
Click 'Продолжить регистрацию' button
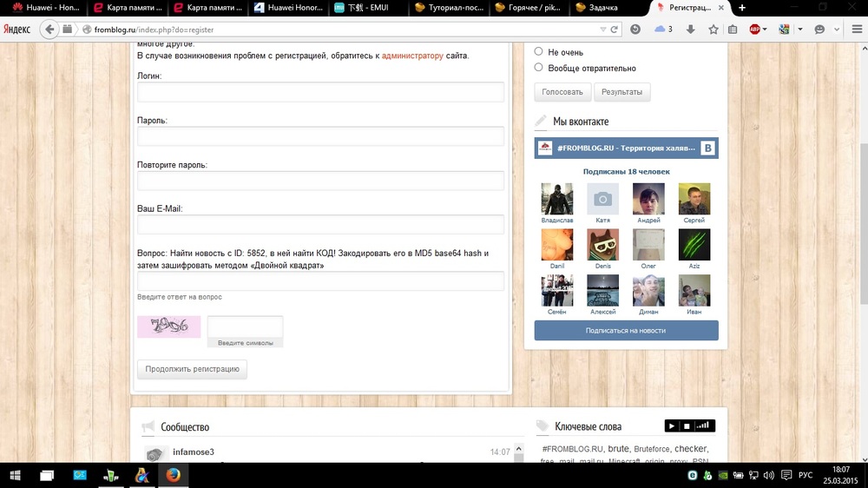point(192,369)
